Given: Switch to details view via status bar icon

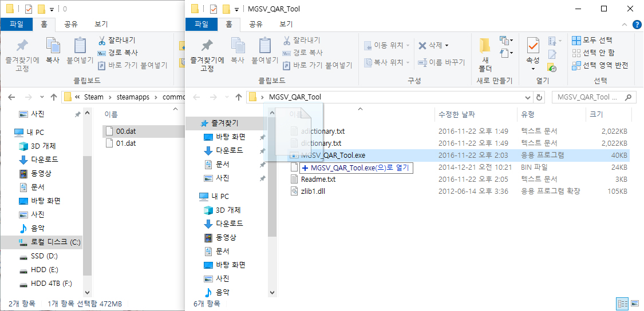Looking at the screenshot, I should point(623,304).
